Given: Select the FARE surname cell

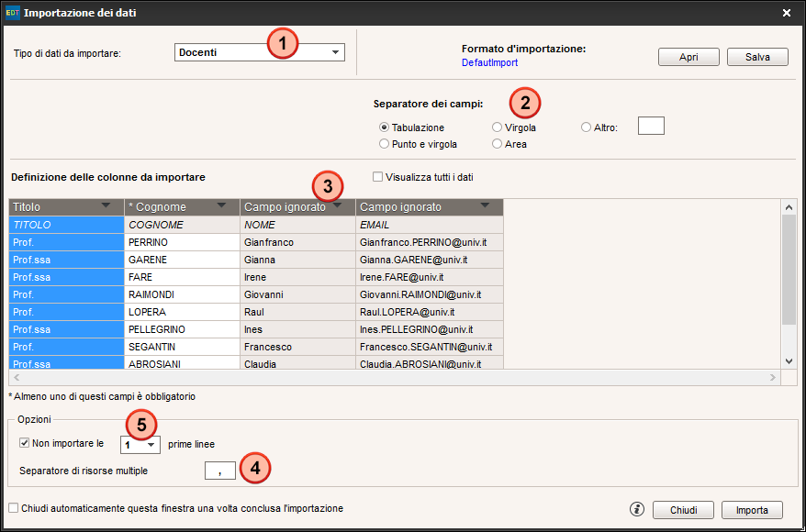Looking at the screenshot, I should point(182,277).
